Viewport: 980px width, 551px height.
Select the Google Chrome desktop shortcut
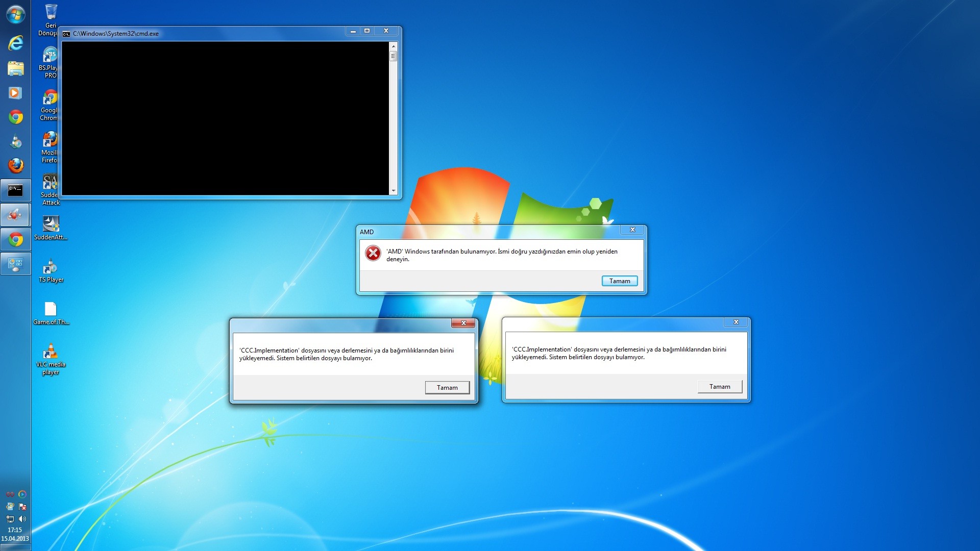coord(50,105)
